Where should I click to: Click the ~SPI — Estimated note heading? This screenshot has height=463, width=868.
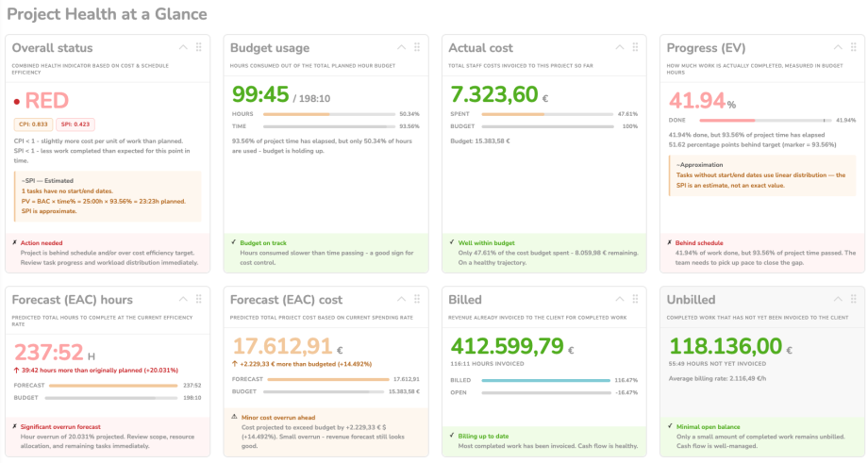click(47, 181)
